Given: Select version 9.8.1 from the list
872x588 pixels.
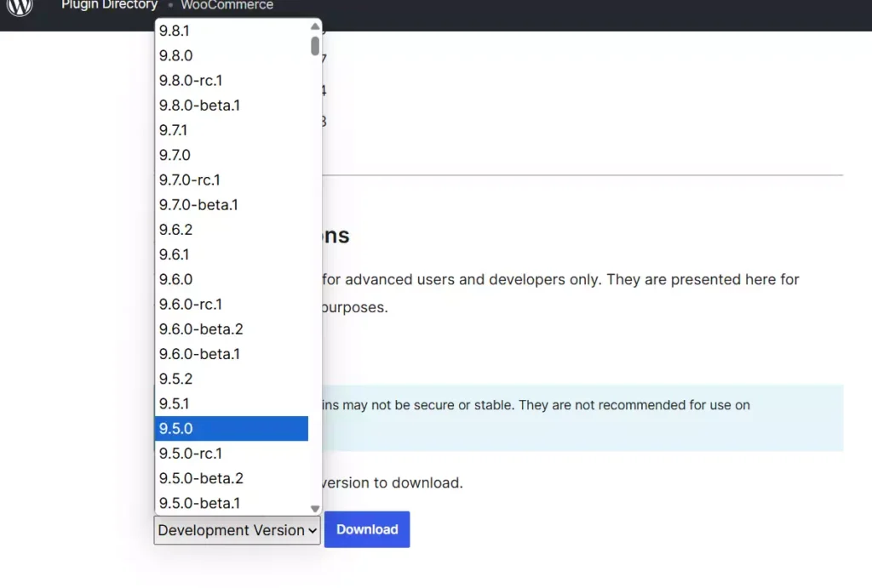Looking at the screenshot, I should click(x=232, y=31).
